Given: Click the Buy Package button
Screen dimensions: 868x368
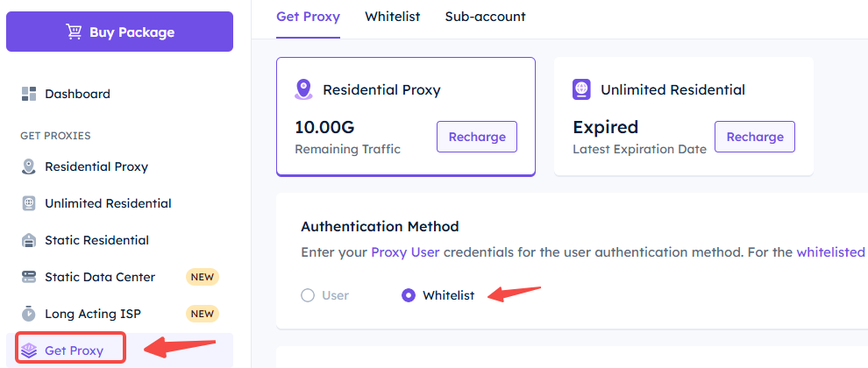Looking at the screenshot, I should coord(119,32).
